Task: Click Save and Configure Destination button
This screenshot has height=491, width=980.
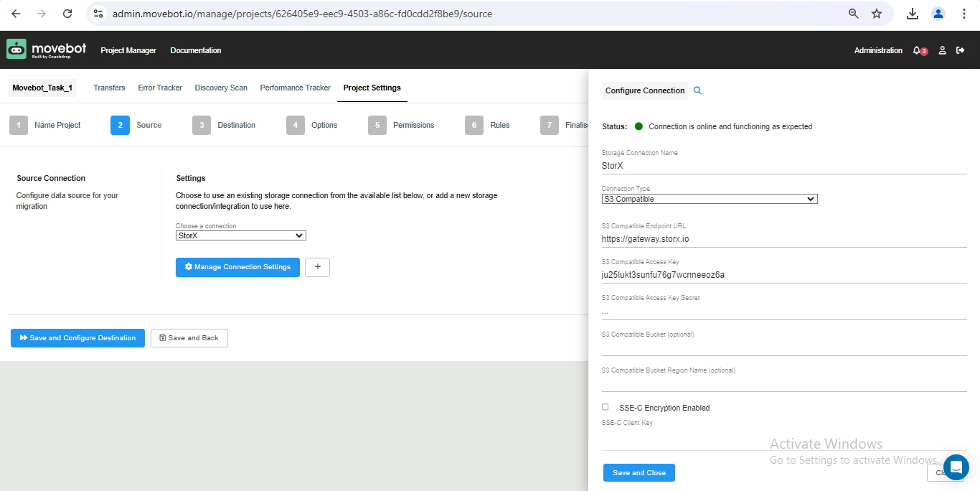Action: (77, 338)
